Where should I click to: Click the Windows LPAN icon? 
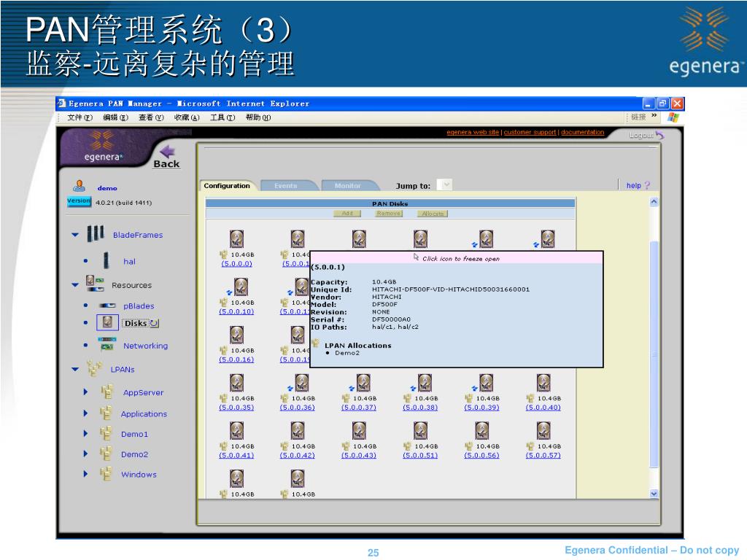tap(106, 474)
